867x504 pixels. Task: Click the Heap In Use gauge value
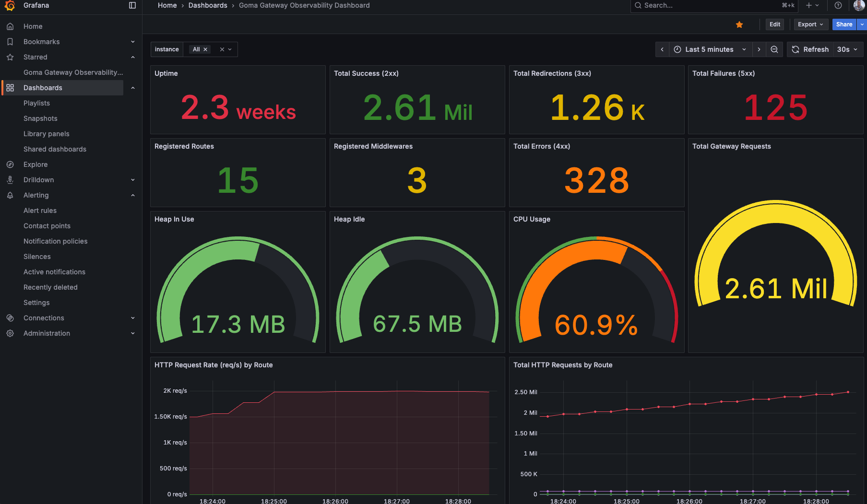[238, 324]
